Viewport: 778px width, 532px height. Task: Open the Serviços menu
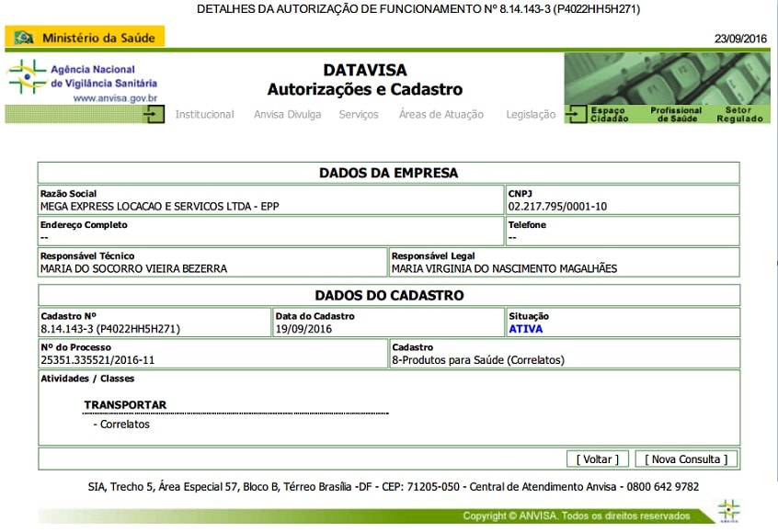point(359,115)
